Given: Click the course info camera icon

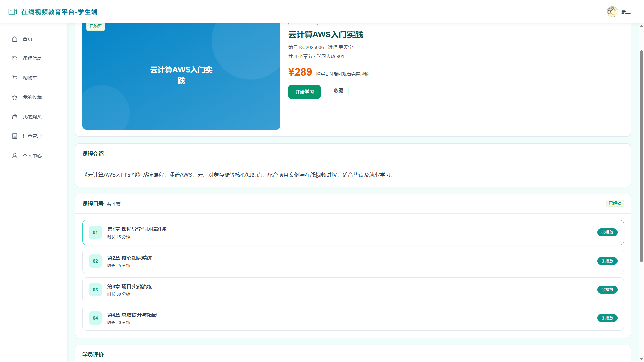Looking at the screenshot, I should 15,58.
